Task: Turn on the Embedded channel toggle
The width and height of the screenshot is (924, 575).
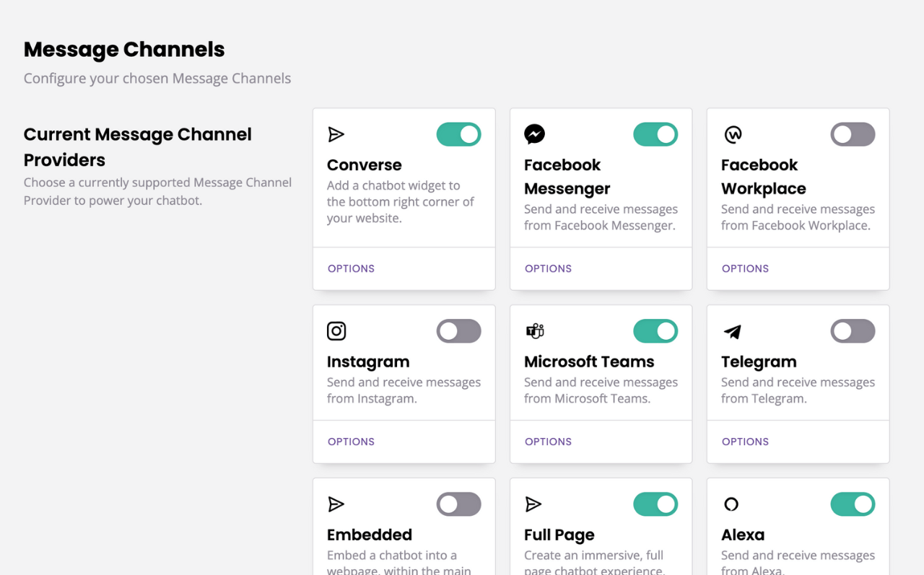Action: pyautogui.click(x=458, y=504)
